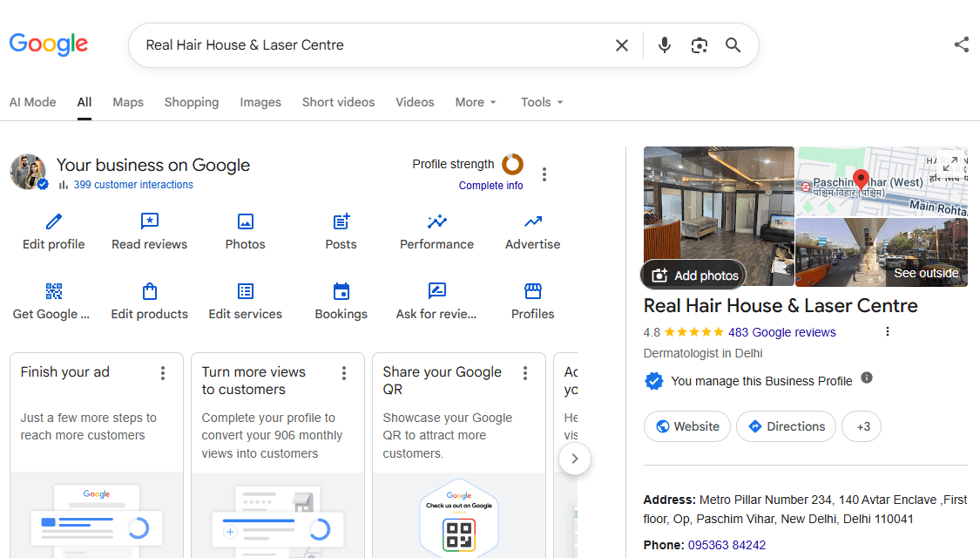The width and height of the screenshot is (980, 558).
Task: Click the share icon at top right
Action: pos(961,44)
